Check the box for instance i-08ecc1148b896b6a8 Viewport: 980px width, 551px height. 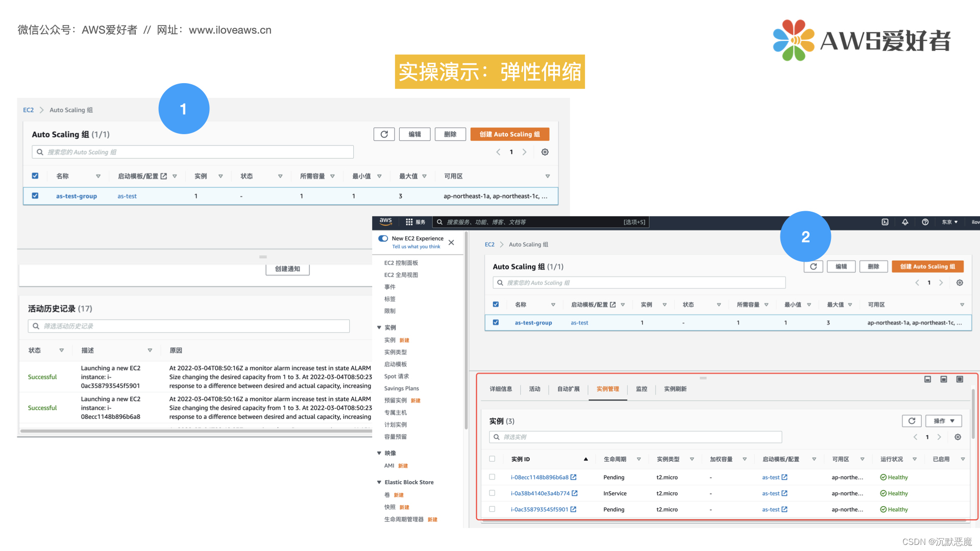(x=492, y=477)
